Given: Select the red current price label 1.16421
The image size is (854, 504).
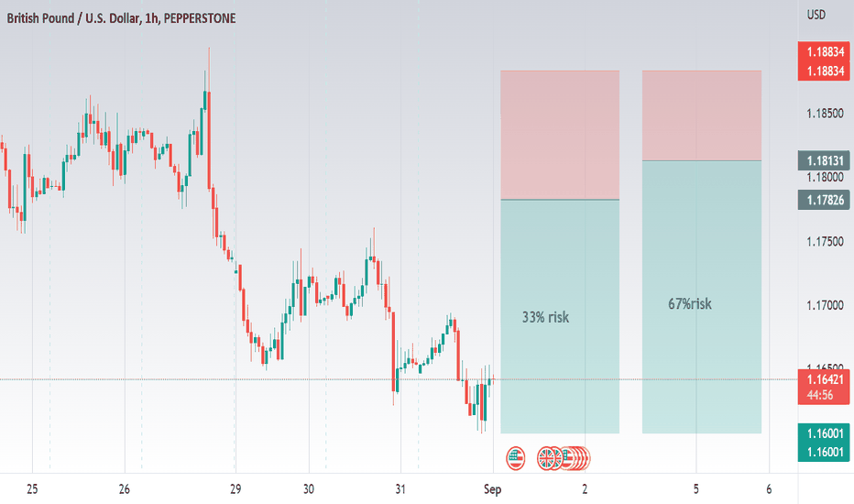Looking at the screenshot, I should [x=825, y=379].
